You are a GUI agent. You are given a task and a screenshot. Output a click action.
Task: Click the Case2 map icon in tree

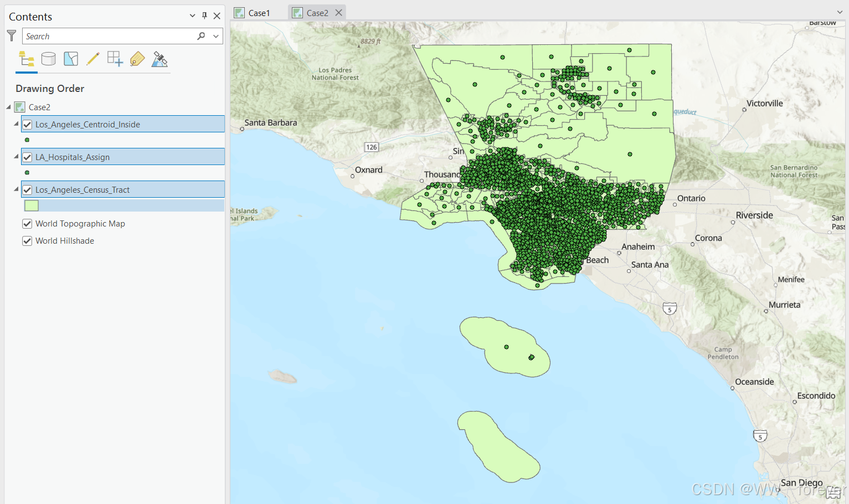pos(20,107)
